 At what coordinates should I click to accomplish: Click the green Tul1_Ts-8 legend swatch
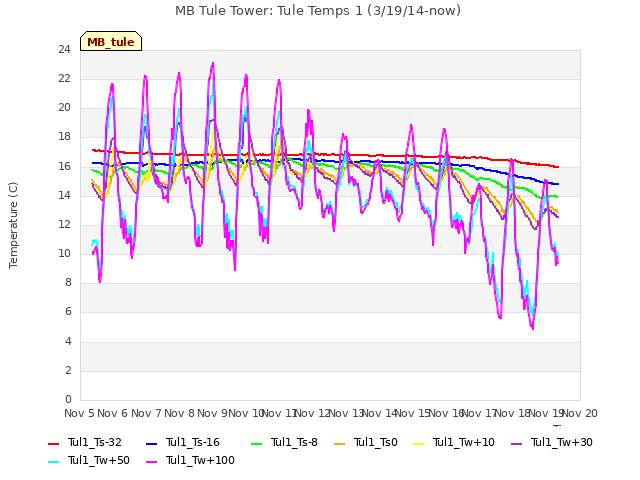click(256, 443)
